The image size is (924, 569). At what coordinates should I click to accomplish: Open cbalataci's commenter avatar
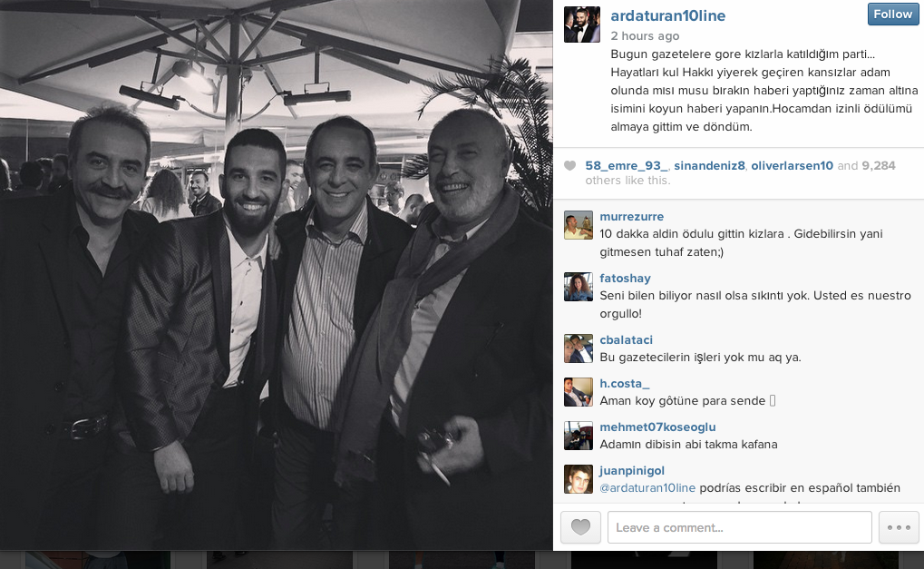(x=579, y=348)
